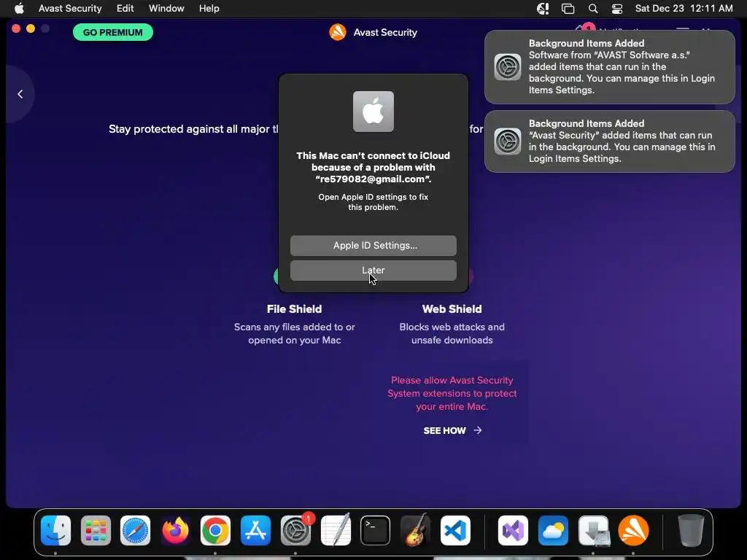747x560 pixels.
Task: Click the Avast Security dock icon
Action: [x=633, y=530]
